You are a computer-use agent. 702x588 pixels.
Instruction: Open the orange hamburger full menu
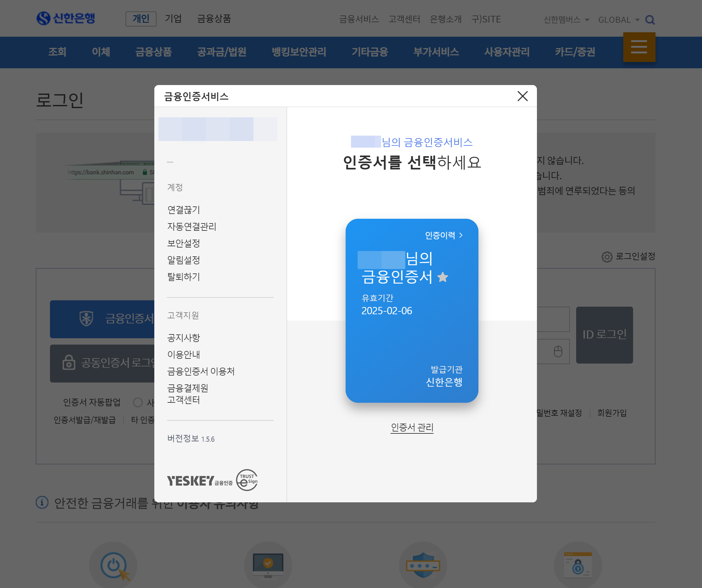pos(639,47)
